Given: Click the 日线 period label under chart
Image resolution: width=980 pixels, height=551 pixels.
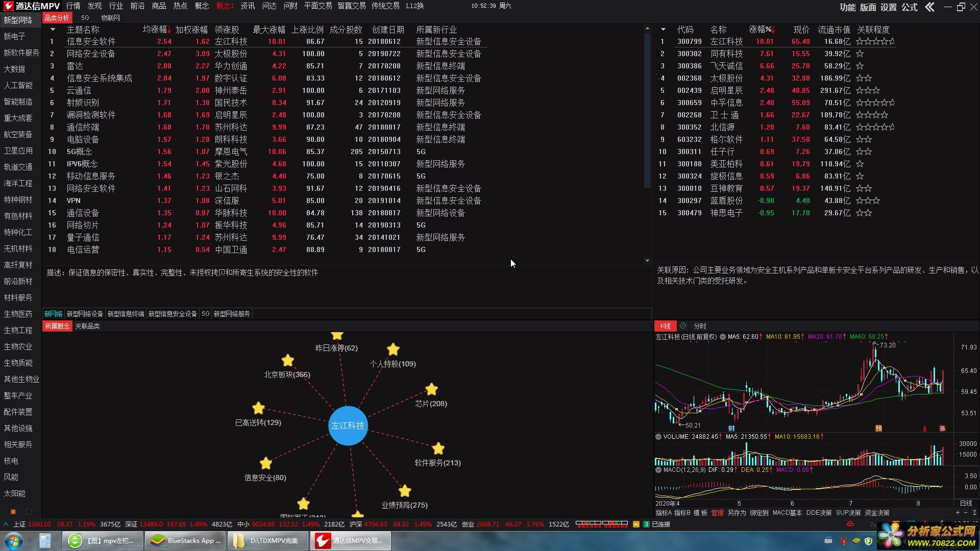Looking at the screenshot, I should coord(966,504).
